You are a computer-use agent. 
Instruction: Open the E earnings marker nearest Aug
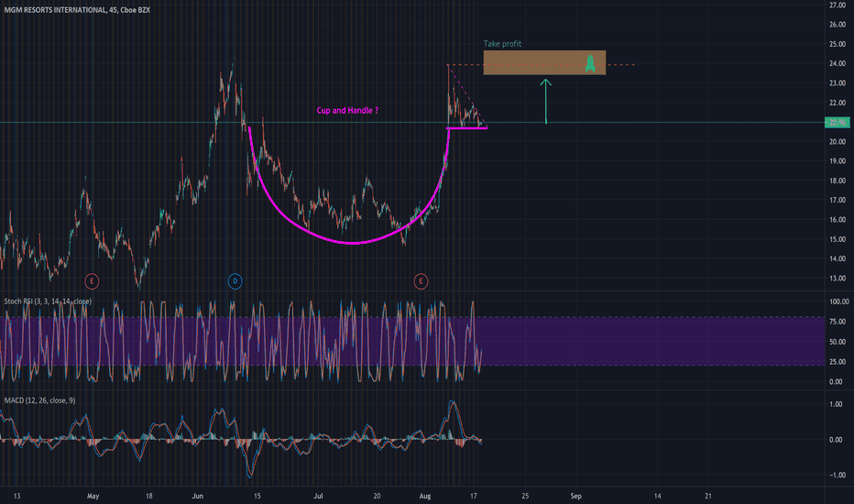click(421, 281)
